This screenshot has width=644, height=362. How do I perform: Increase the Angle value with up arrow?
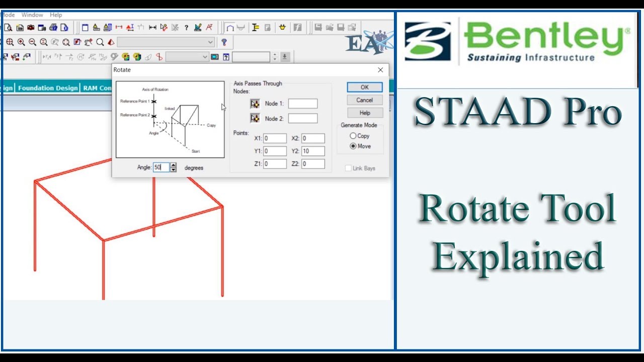(174, 165)
